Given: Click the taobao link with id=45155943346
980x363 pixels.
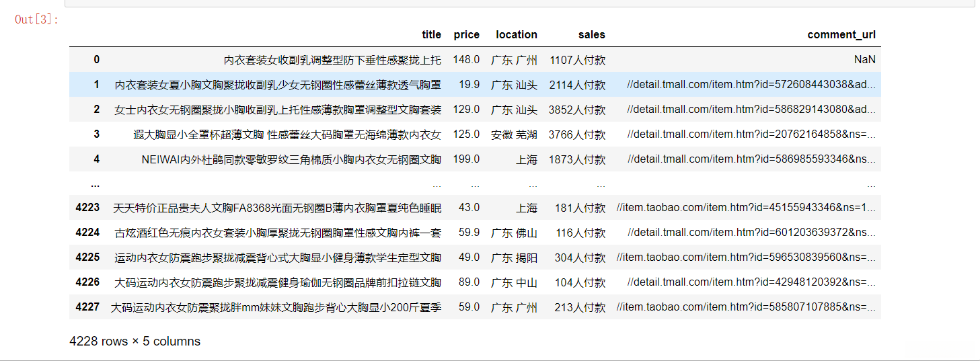Looking at the screenshot, I should (x=746, y=208).
